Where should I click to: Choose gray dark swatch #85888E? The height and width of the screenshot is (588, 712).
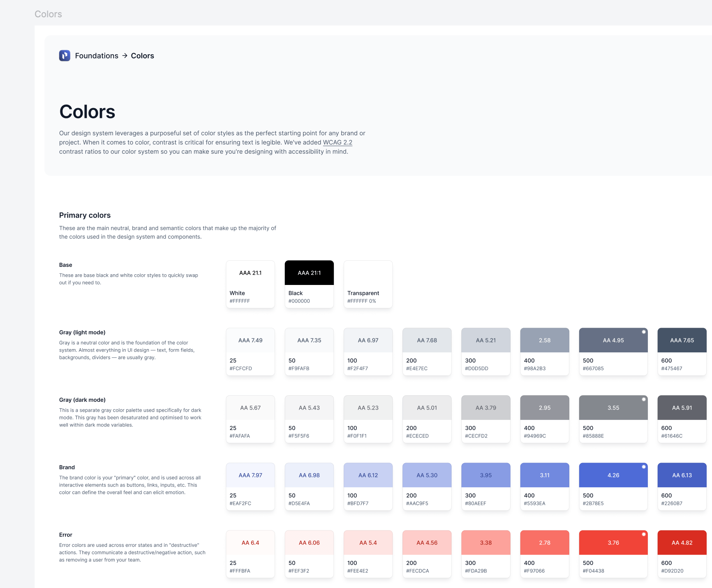(x=613, y=419)
